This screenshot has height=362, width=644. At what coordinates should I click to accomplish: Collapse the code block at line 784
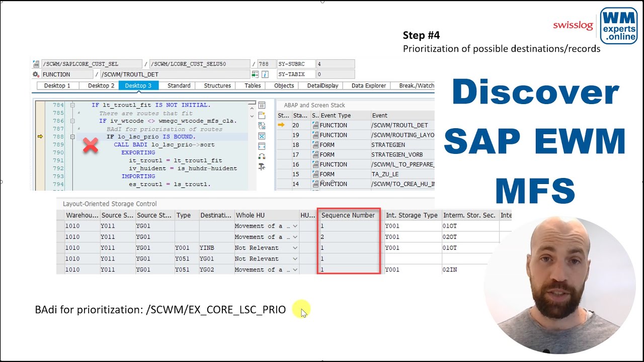click(72, 105)
